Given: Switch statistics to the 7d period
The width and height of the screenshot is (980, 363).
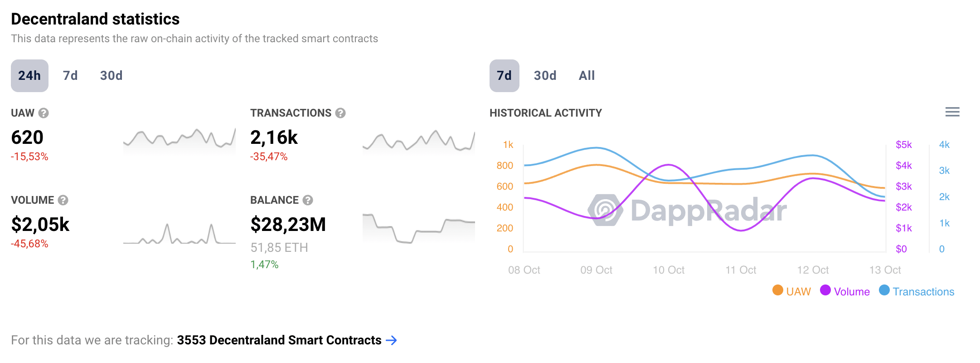Looking at the screenshot, I should (x=70, y=76).
